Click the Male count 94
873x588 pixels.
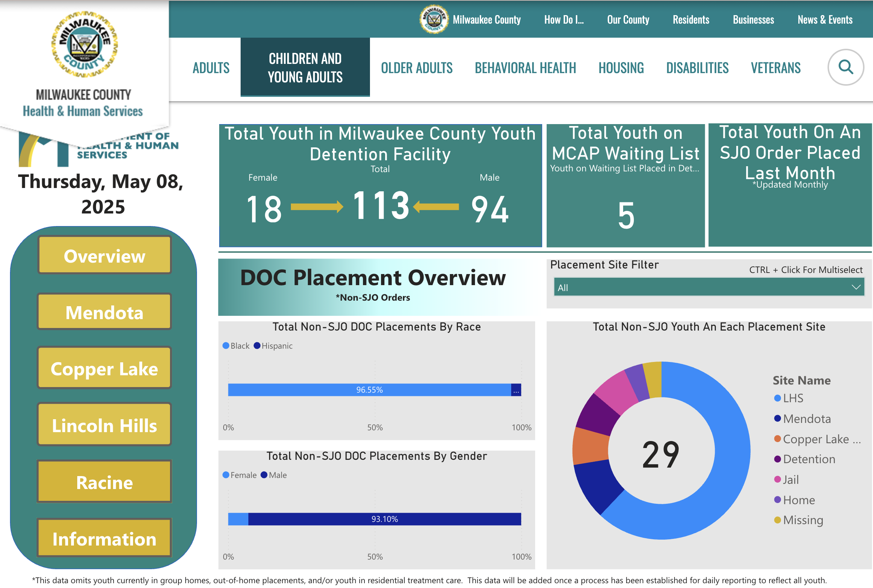[490, 209]
